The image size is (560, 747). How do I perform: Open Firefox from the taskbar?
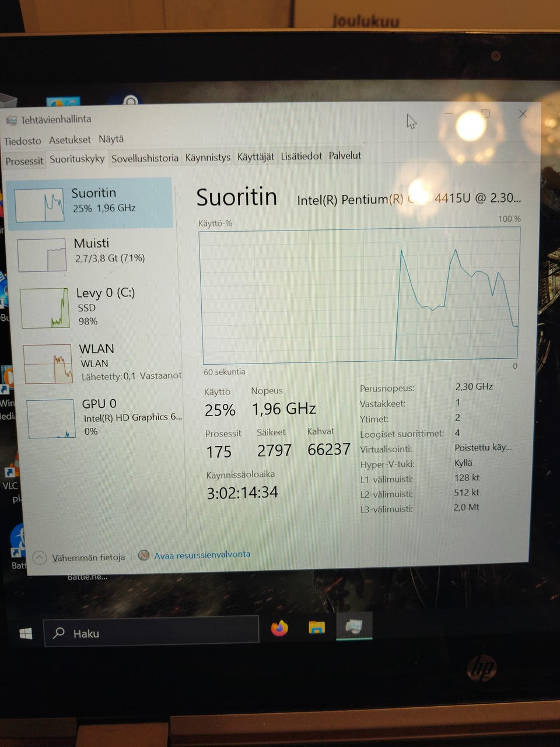(x=279, y=628)
